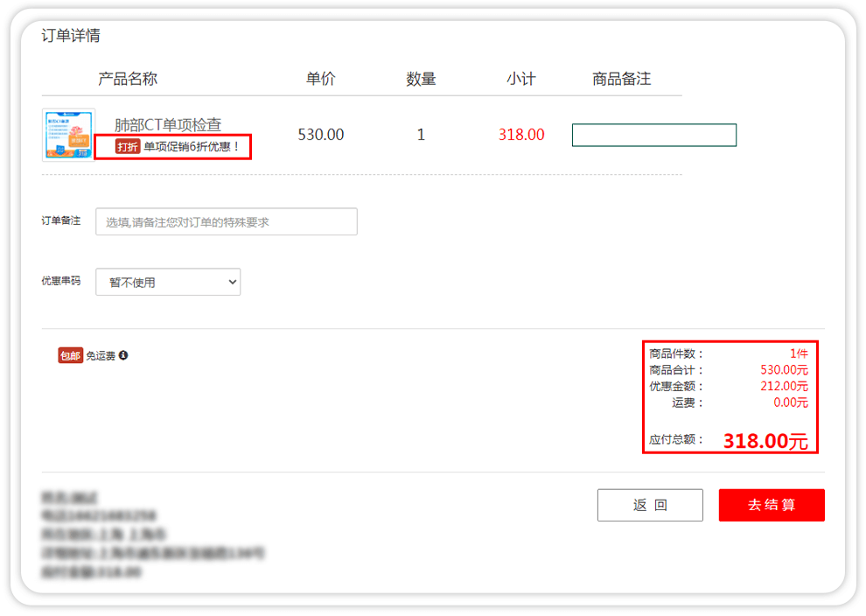
Task: Click the 小计 column header
Action: 520,79
